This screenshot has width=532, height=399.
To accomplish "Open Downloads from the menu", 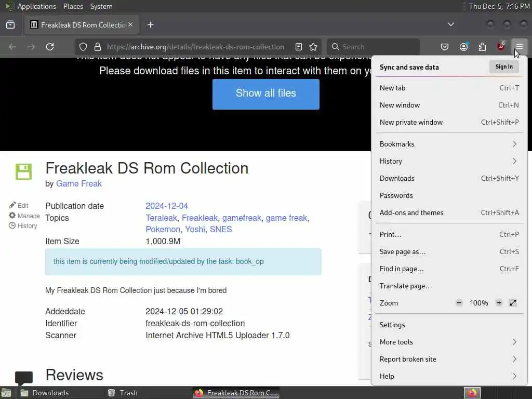I will point(449,179).
